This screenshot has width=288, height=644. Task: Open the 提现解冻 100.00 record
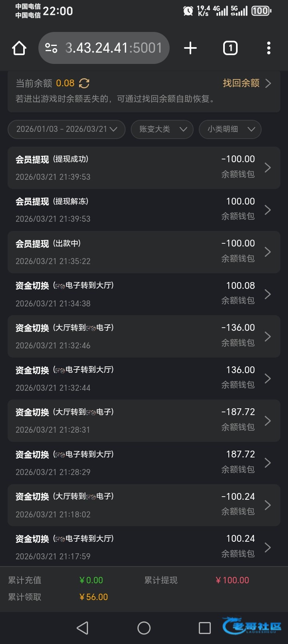click(144, 210)
